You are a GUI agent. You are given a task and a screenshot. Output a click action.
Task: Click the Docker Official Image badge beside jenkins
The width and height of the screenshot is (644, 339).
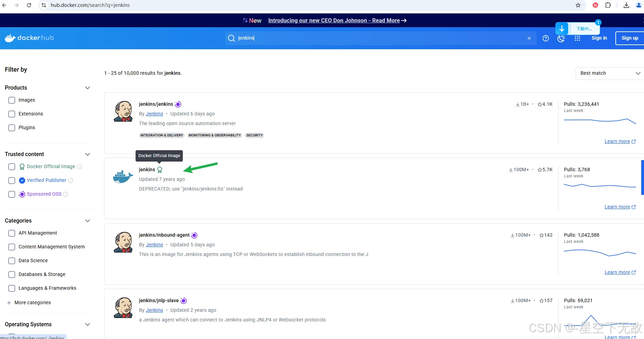pos(160,169)
